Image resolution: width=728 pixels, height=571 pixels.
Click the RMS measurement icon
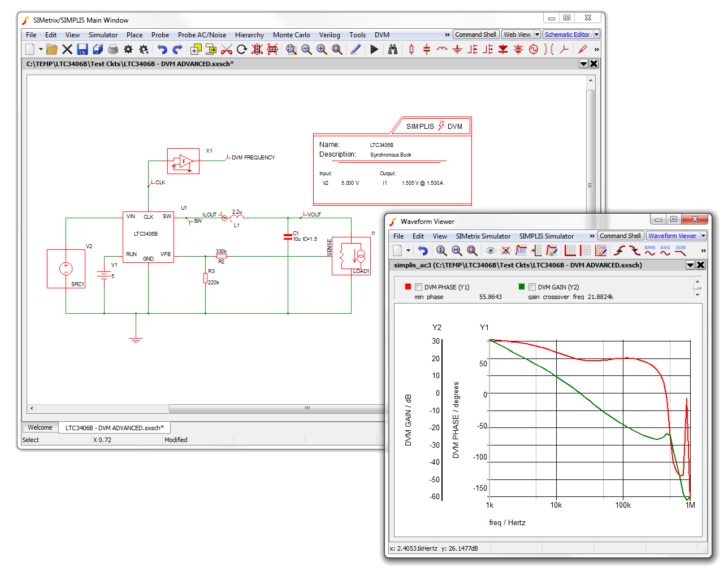coord(650,250)
